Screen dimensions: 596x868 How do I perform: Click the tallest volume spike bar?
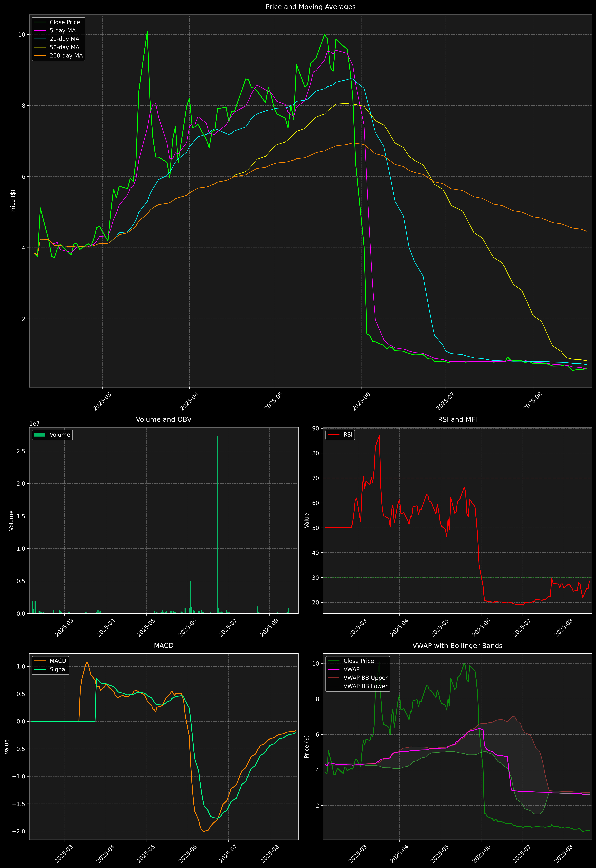tap(217, 523)
